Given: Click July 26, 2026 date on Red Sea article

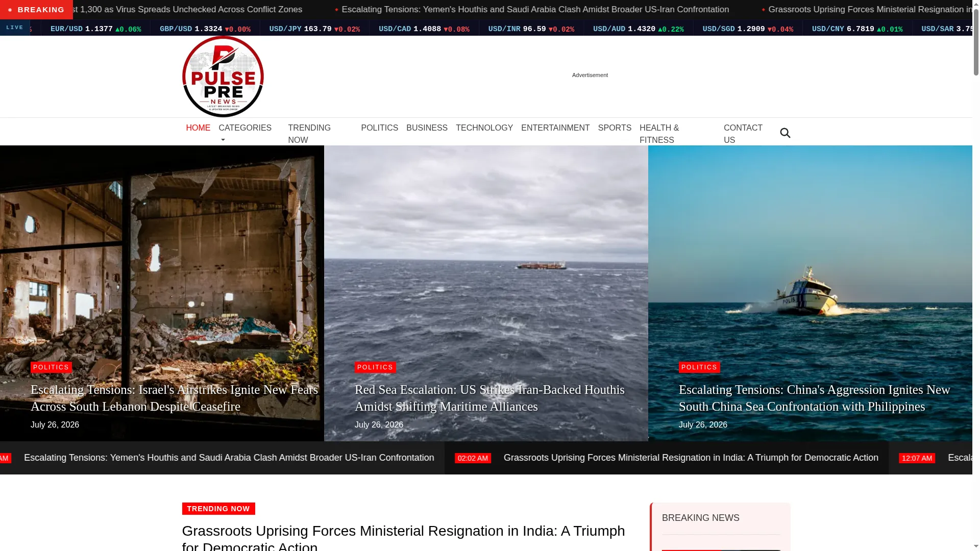Looking at the screenshot, I should click(x=379, y=425).
